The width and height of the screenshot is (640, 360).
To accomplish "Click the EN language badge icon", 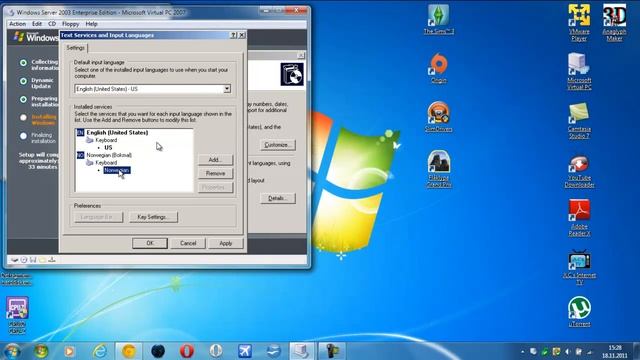I will pos(80,133).
